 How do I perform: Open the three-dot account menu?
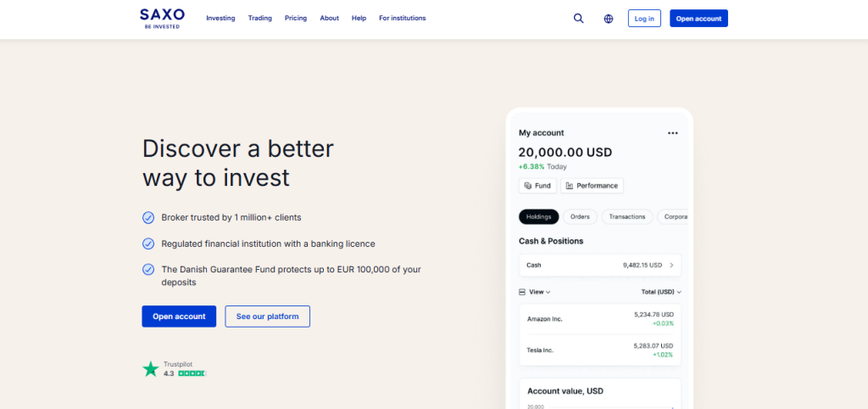673,133
